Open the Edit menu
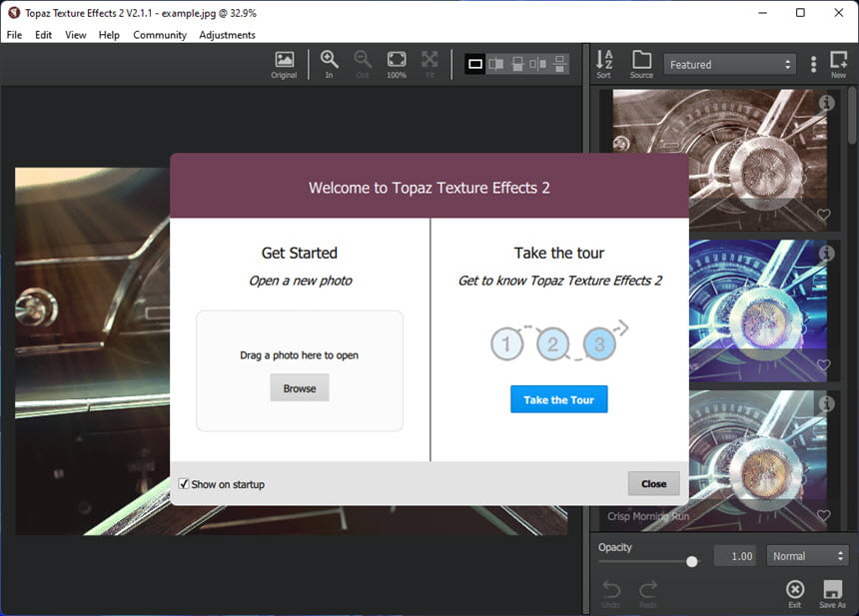859x616 pixels. click(x=43, y=35)
